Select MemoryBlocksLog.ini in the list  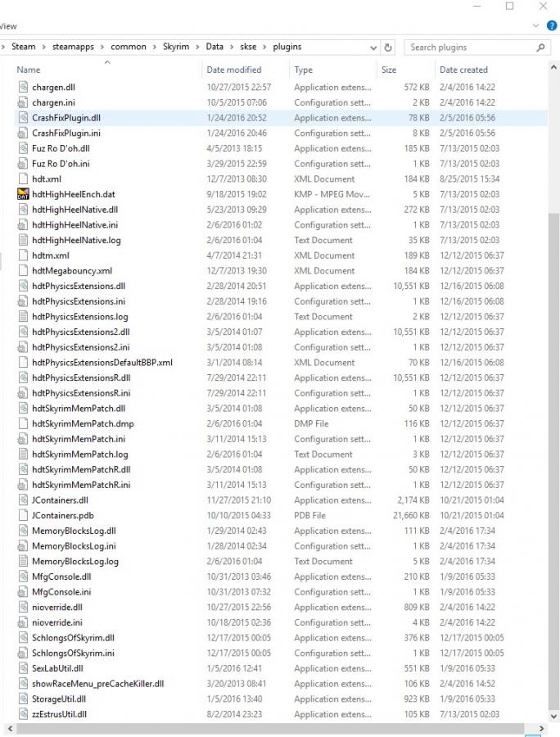coord(74,546)
